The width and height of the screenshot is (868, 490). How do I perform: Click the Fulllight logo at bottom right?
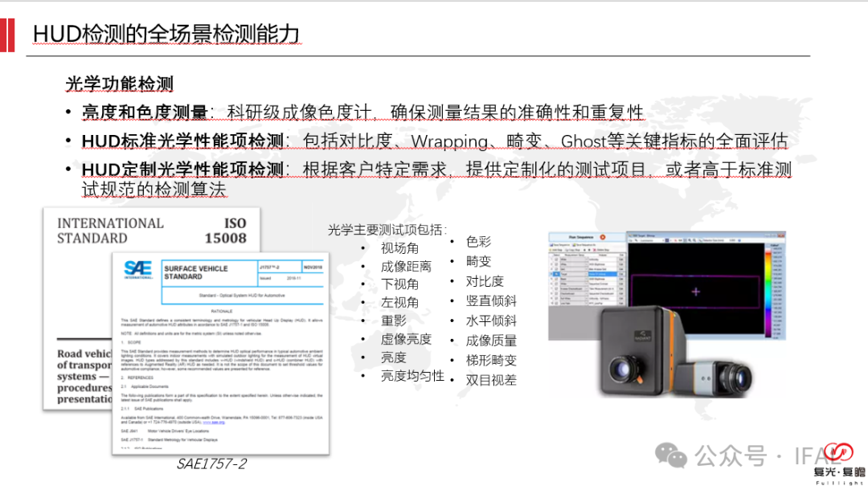click(x=839, y=463)
